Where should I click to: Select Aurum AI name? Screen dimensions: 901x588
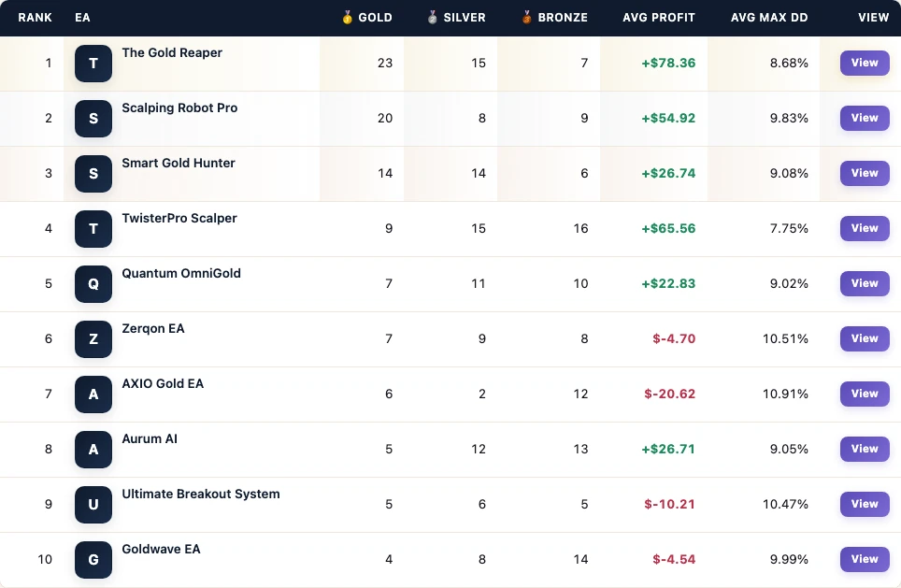[x=150, y=439]
